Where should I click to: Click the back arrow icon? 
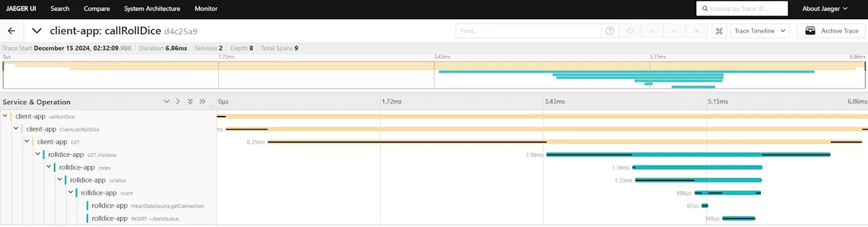11,30
